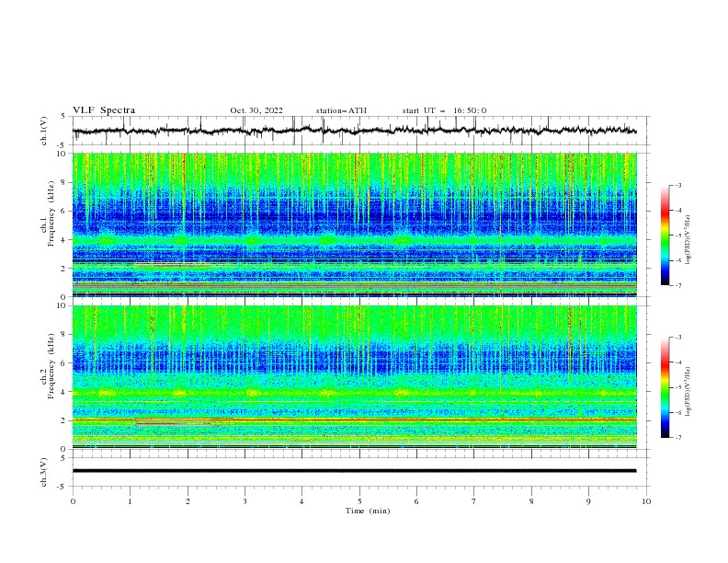Select the ch.2 "Frequency (kHz)" axis label
This screenshot has width=728, height=563.
point(51,366)
